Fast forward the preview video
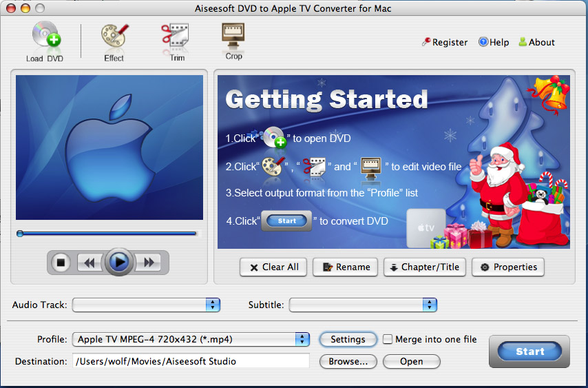This screenshot has width=588, height=388. [x=147, y=262]
